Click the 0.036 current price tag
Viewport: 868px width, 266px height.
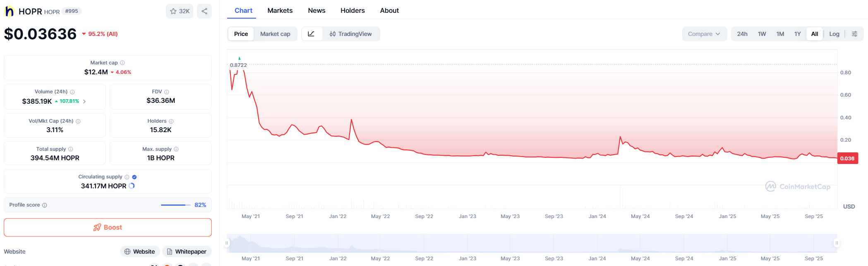[x=847, y=158]
